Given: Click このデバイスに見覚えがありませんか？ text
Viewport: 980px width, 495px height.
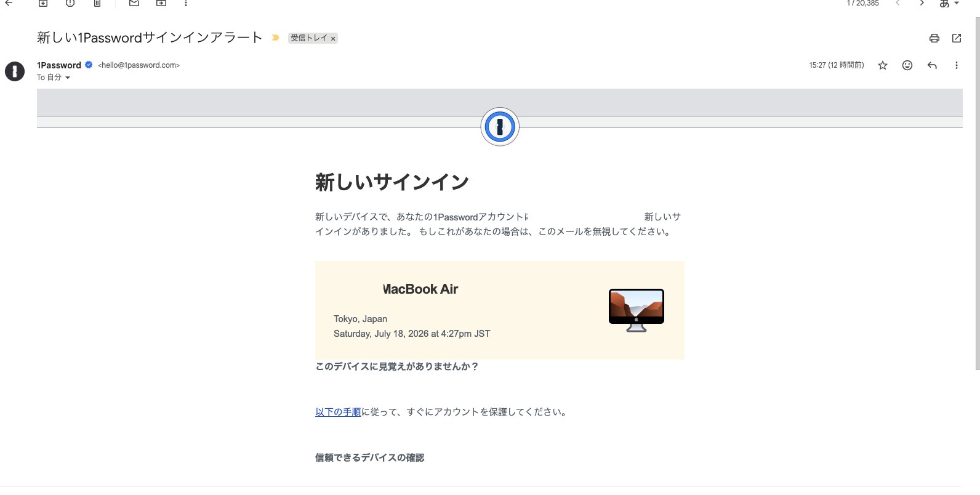Looking at the screenshot, I should [397, 366].
